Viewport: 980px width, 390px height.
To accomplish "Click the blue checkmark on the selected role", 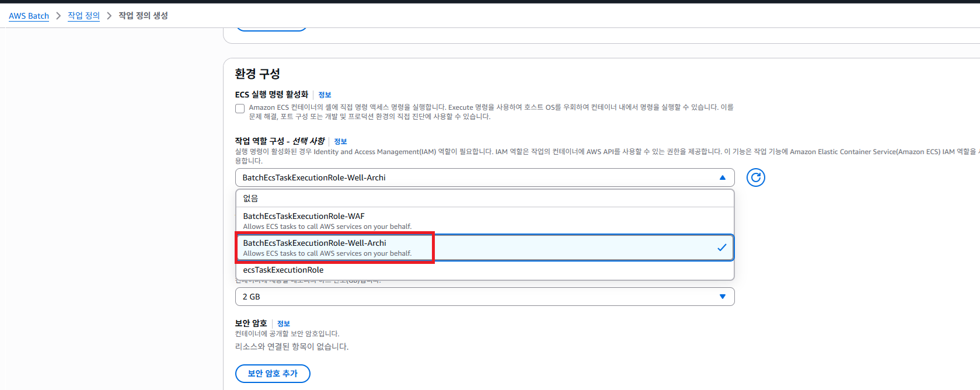I will [x=721, y=248].
